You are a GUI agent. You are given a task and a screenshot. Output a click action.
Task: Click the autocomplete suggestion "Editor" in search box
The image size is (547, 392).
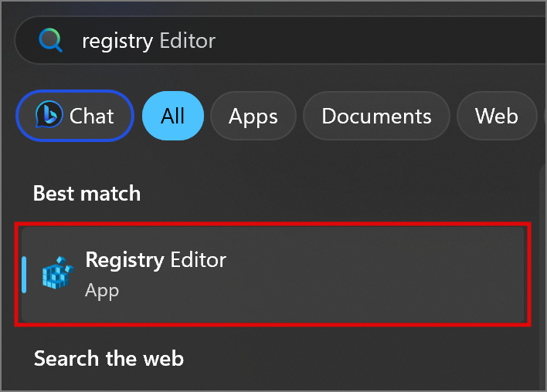187,40
